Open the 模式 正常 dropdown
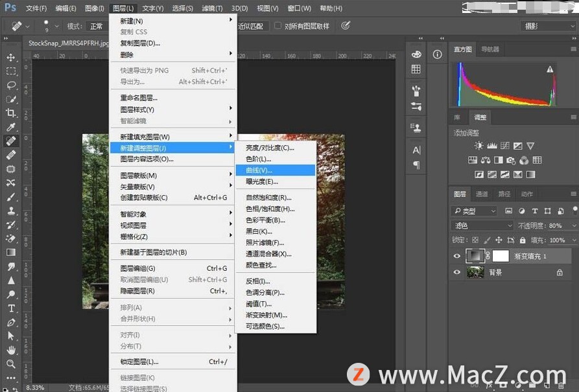Viewport: 579px width, 392px height. point(97,26)
